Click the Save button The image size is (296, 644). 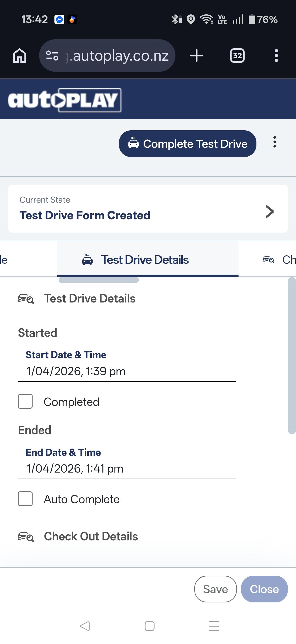215,589
